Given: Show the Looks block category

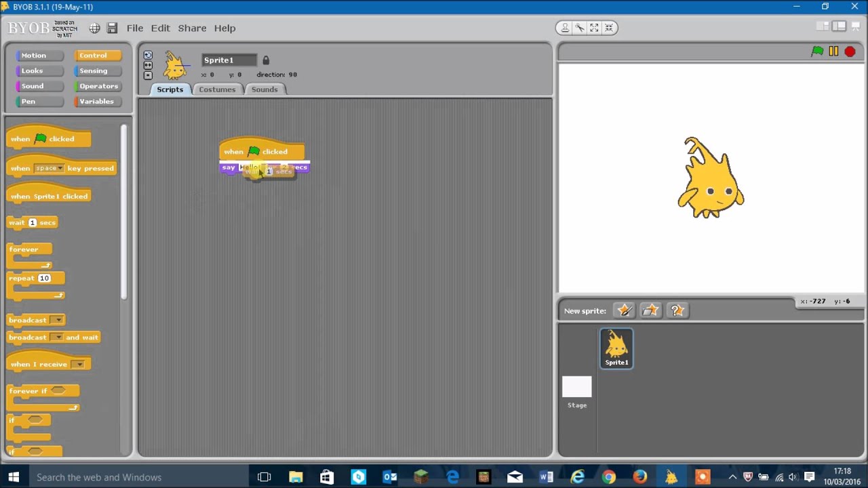Looking at the screenshot, I should click(39, 70).
